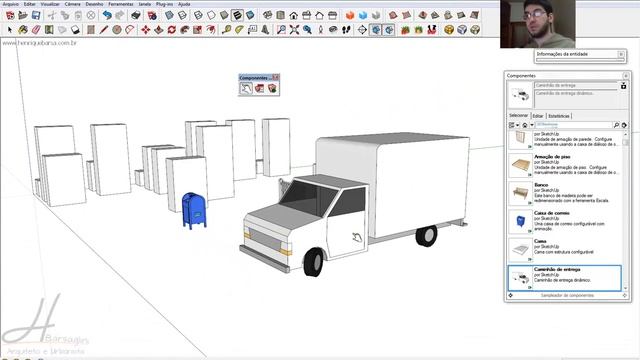Click the add-to-model icon beside the name field

[x=624, y=86]
